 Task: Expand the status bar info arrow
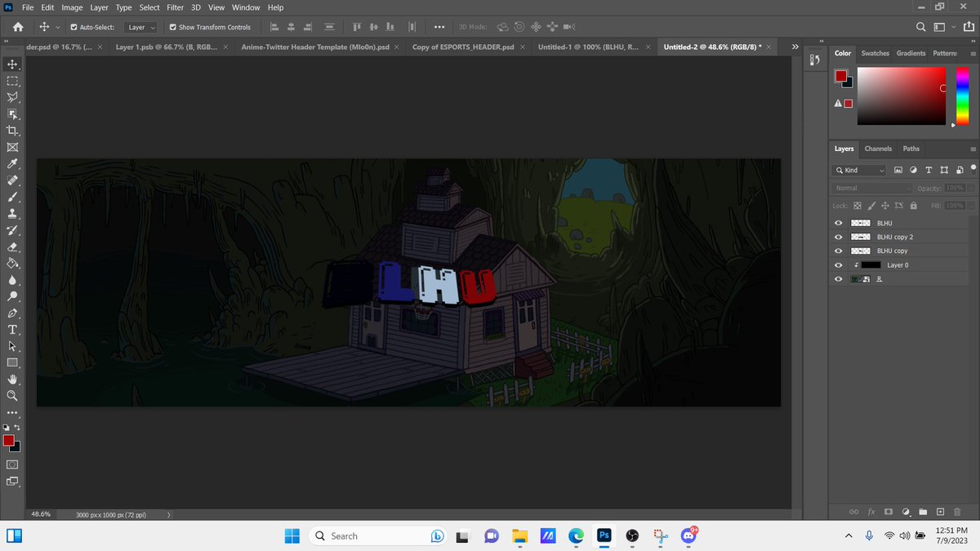point(168,515)
